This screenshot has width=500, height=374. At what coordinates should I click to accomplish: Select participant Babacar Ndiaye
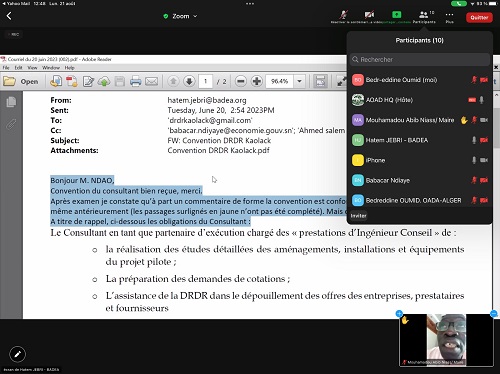coord(420,180)
